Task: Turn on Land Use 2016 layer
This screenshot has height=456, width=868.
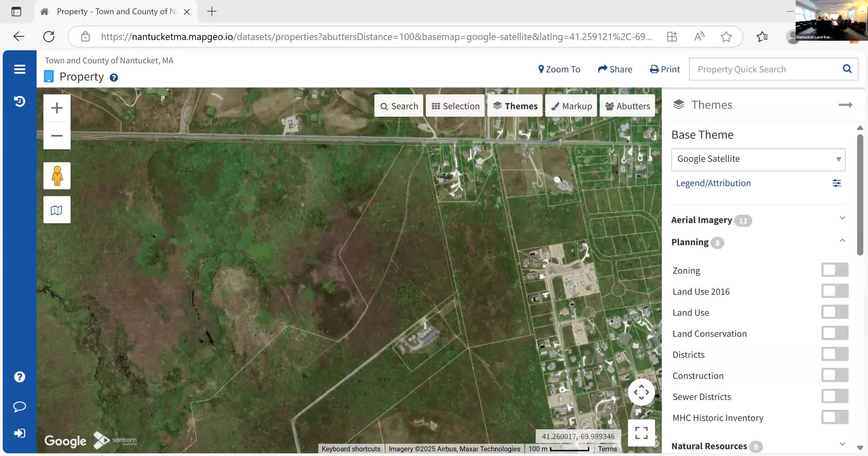Action: tap(835, 291)
